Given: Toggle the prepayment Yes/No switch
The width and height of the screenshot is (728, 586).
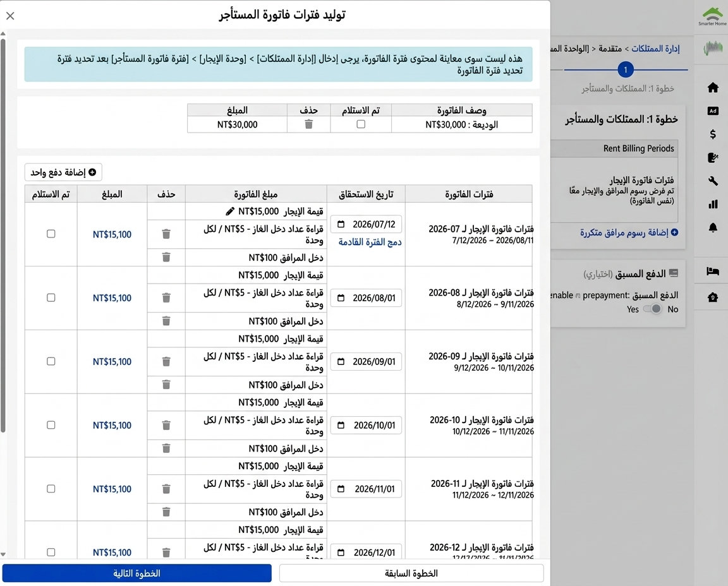Looking at the screenshot, I should 653,309.
